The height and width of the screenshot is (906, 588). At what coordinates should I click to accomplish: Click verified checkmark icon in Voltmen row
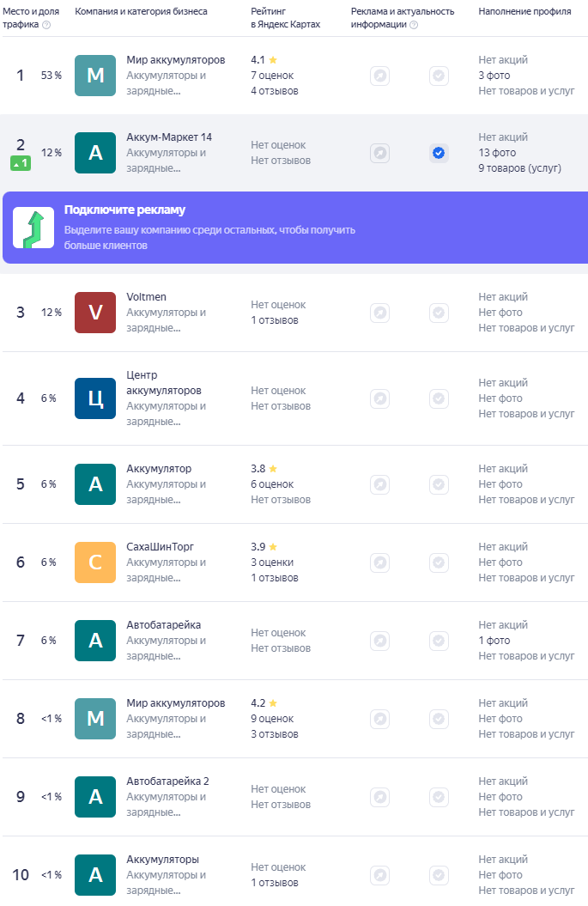(x=439, y=313)
